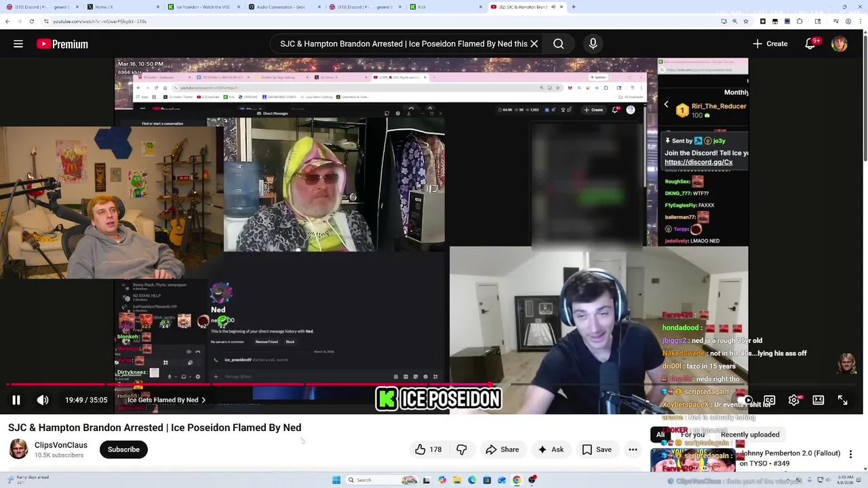868x488 pixels.
Task: Toggle closed captions
Action: click(x=770, y=400)
